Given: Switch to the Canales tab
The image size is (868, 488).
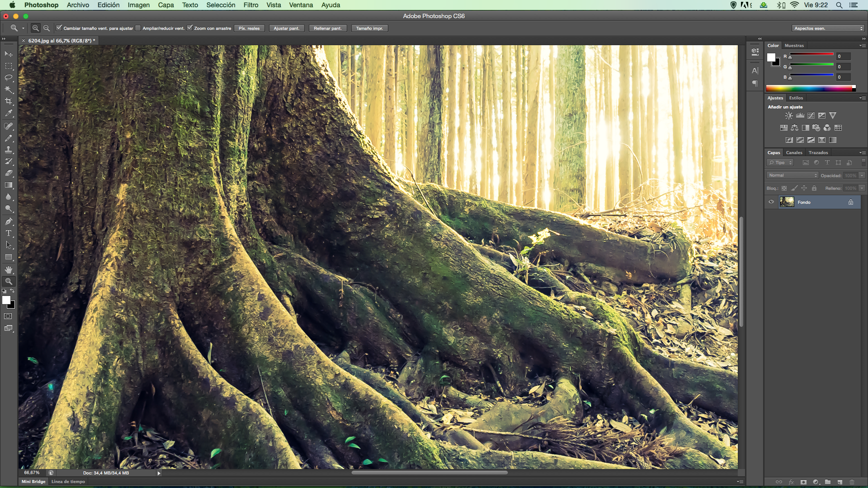Looking at the screenshot, I should [x=794, y=153].
